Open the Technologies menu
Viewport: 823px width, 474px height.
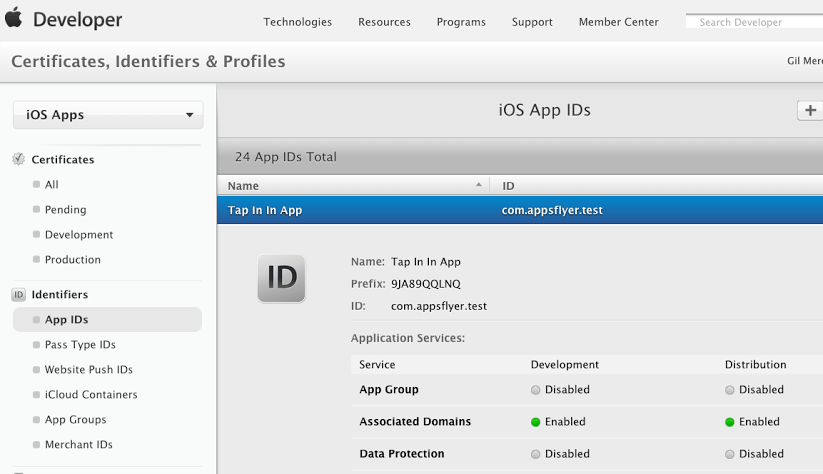point(298,22)
